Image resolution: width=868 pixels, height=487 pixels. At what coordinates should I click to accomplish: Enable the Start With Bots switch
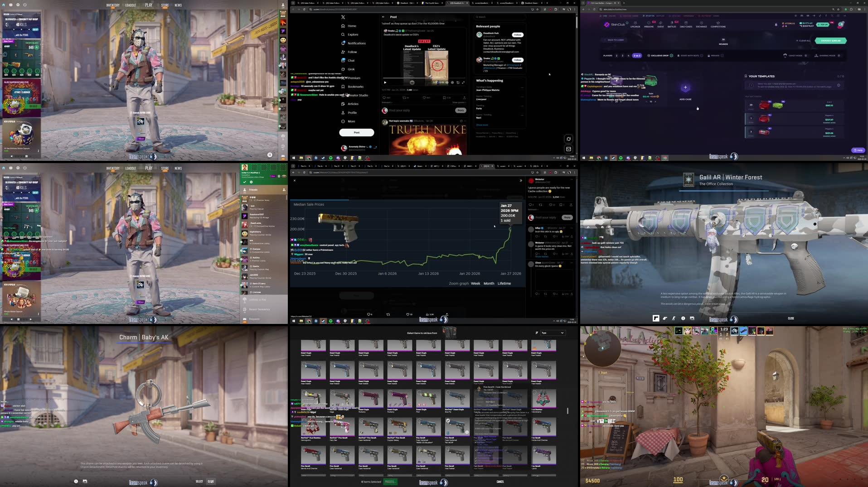pyautogui.click(x=701, y=56)
